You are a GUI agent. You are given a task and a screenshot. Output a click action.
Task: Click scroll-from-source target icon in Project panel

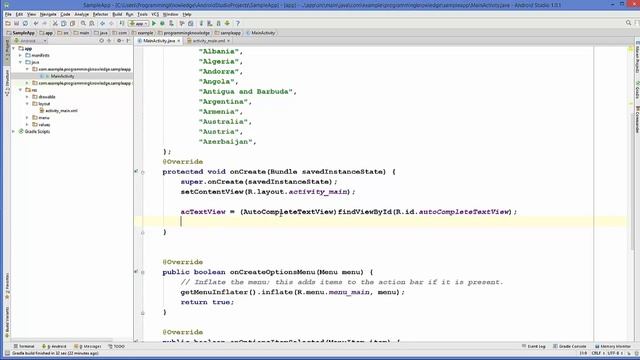(x=102, y=41)
